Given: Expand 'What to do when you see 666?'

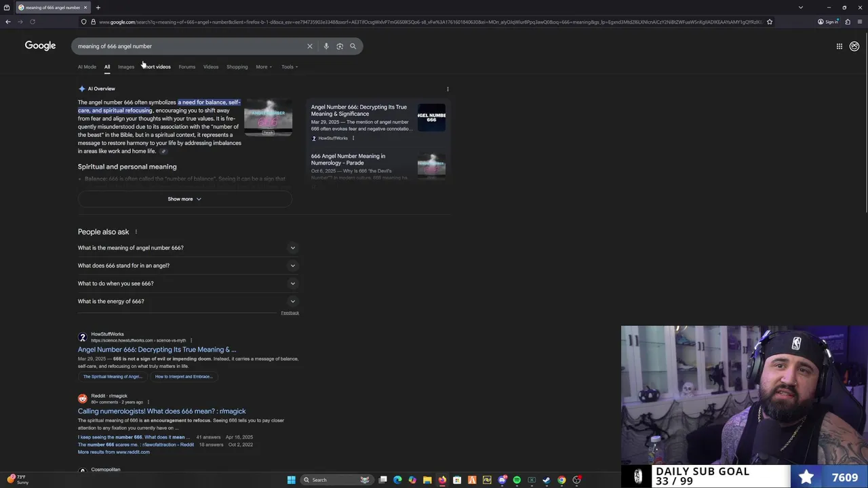Looking at the screenshot, I should (x=188, y=283).
